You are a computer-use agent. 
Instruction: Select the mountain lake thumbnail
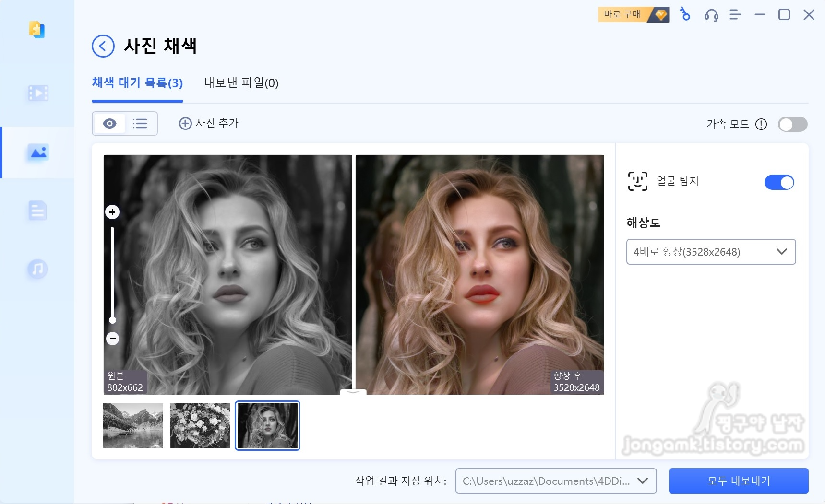pyautogui.click(x=133, y=425)
